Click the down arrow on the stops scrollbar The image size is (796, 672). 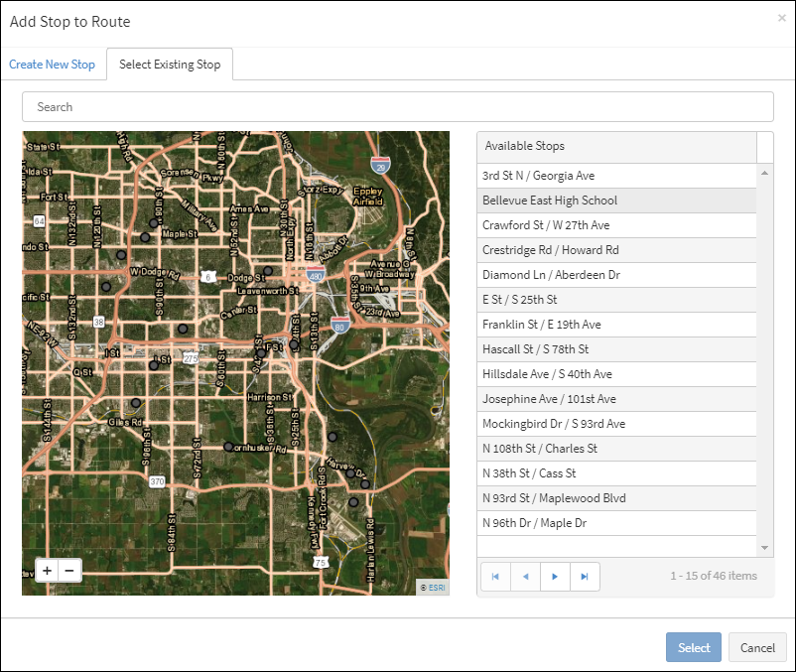pos(764,547)
